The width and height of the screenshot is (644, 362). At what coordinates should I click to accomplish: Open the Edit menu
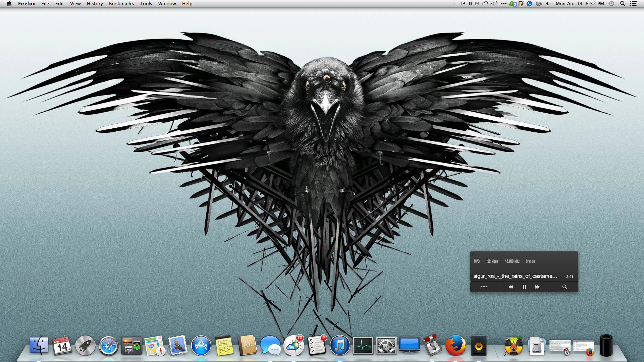point(59,4)
